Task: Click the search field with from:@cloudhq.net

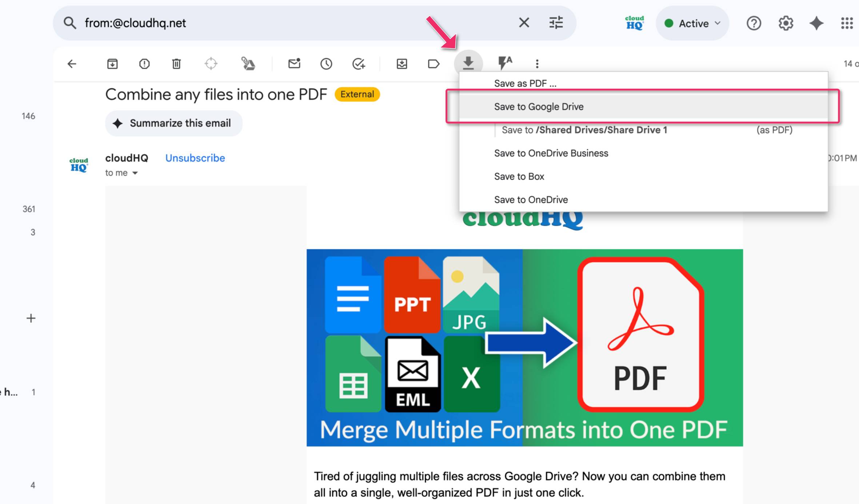Action: coord(298,23)
